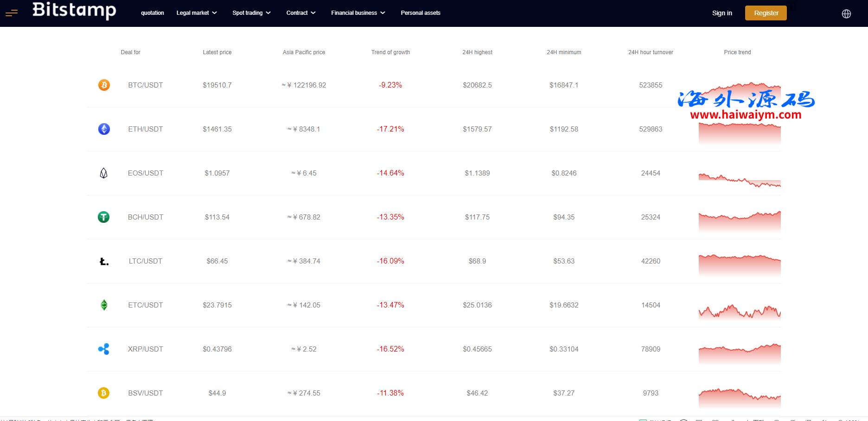Go to the quotation menu item
Image resolution: width=868 pixels, height=421 pixels.
153,13
